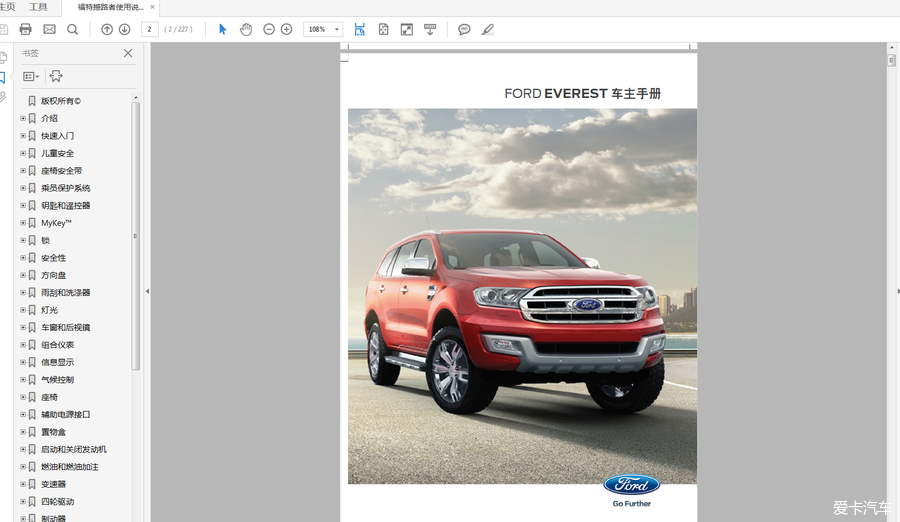Click fit page icon
This screenshot has width=900, height=522.
point(383,29)
